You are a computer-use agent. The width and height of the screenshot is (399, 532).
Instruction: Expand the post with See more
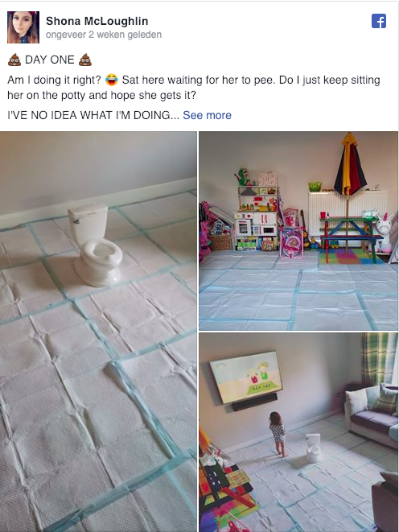coord(207,115)
